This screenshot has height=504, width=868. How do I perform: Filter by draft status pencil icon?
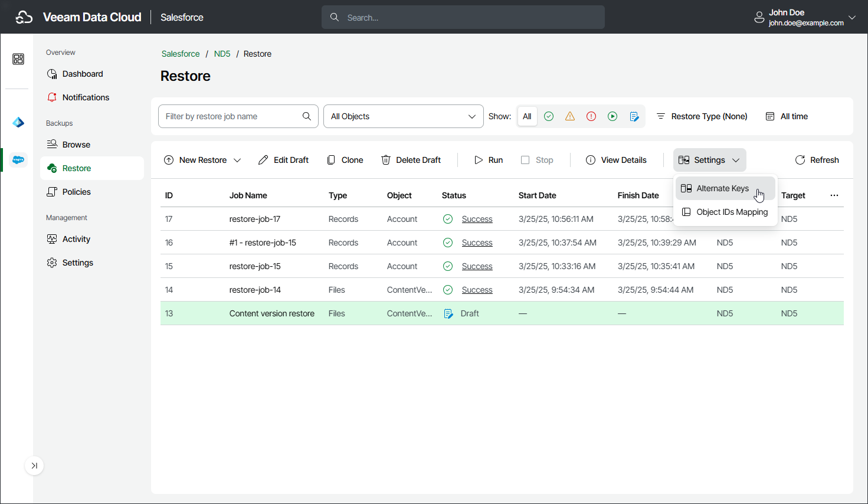click(634, 116)
